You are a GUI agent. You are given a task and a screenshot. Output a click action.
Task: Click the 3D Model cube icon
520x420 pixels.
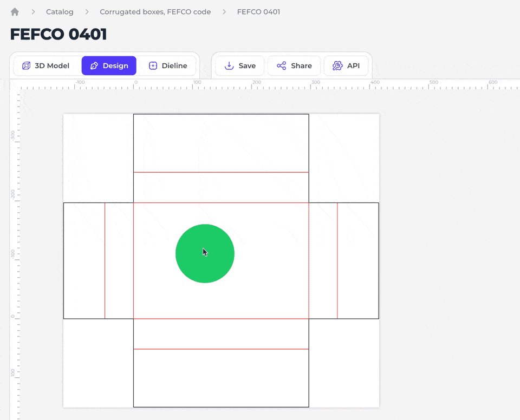pyautogui.click(x=26, y=66)
